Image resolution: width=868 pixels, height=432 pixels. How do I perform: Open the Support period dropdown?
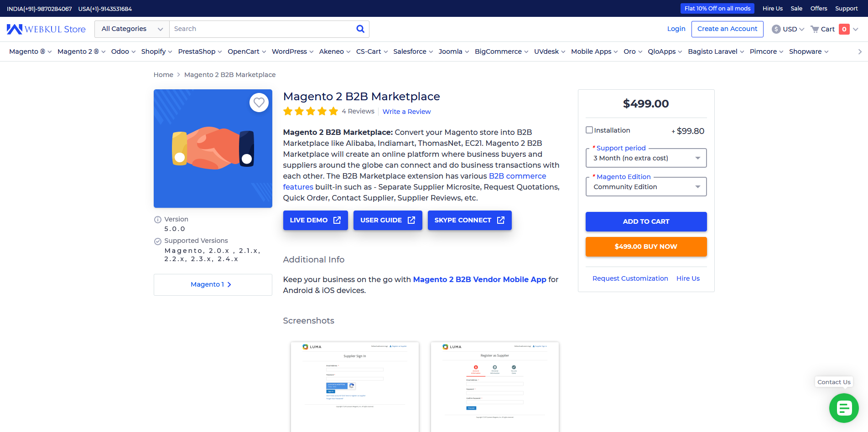tap(646, 158)
